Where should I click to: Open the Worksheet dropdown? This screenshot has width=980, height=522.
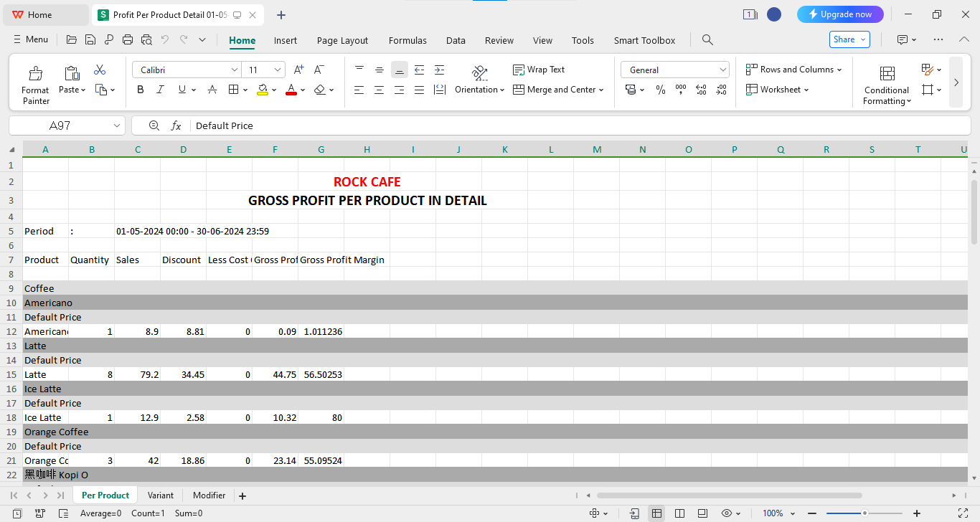[777, 90]
